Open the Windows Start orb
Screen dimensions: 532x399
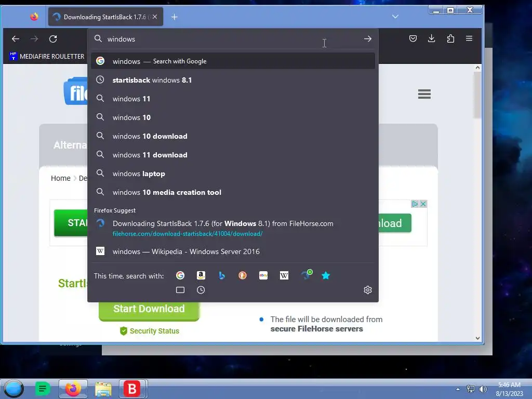[14, 389]
